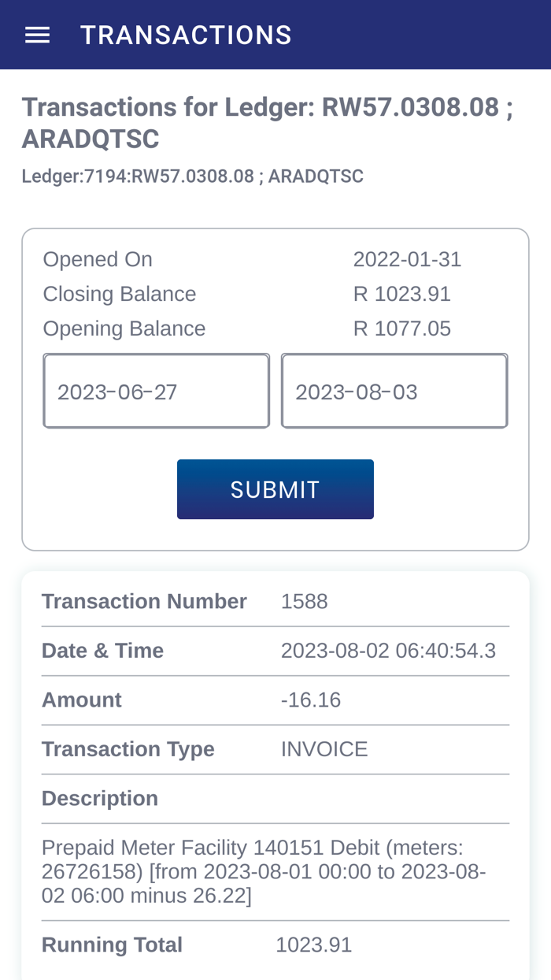Screen dimensions: 551x980
Task: Select the Running Total value 1023.91
Action: (314, 943)
